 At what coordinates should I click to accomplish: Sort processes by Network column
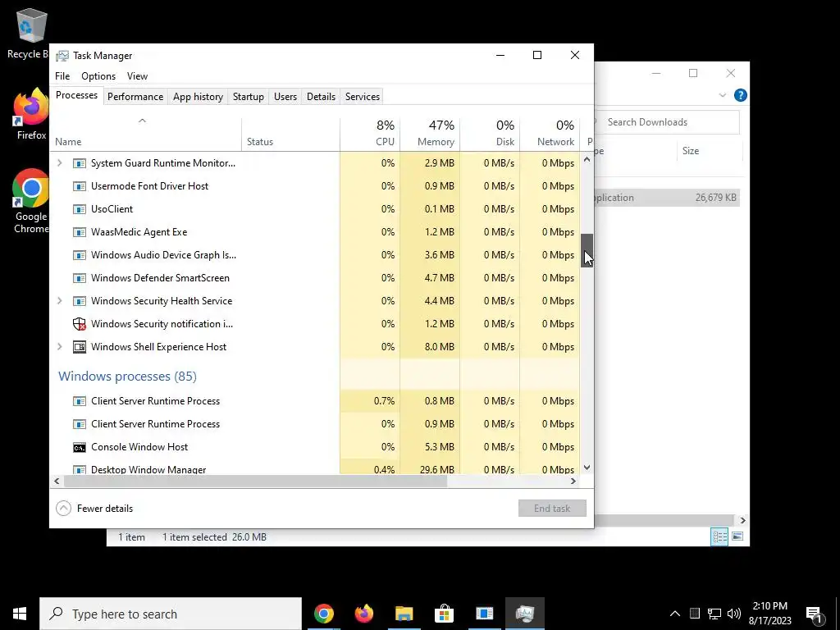[x=550, y=134]
